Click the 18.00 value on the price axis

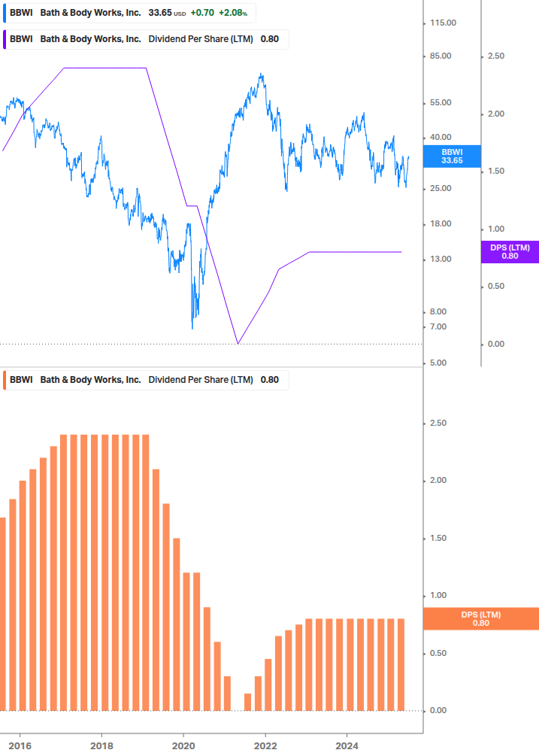coord(441,223)
